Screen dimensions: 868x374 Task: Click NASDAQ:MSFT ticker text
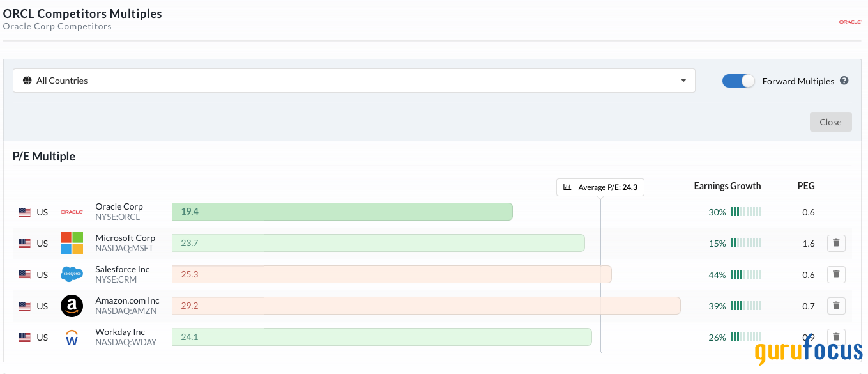[125, 248]
